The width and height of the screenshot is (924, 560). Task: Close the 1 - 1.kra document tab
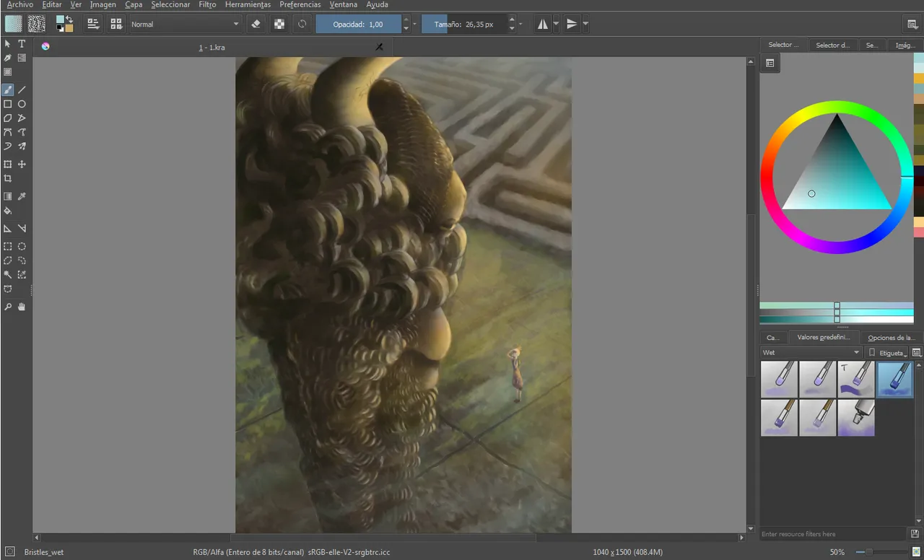380,47
